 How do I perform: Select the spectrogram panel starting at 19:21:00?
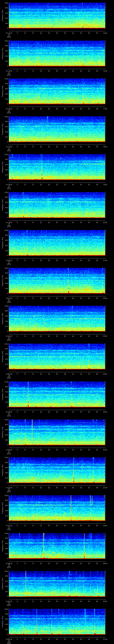click(57, 281)
